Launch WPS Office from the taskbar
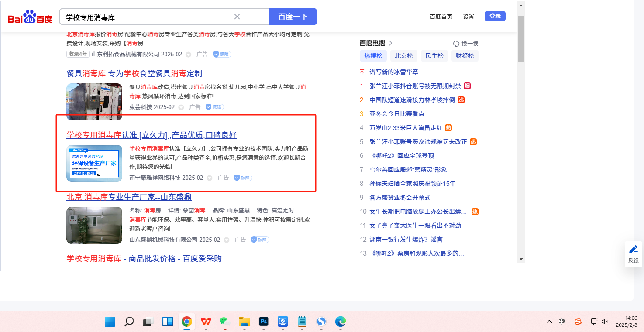Viewport: 644px width, 332px height. (x=206, y=322)
